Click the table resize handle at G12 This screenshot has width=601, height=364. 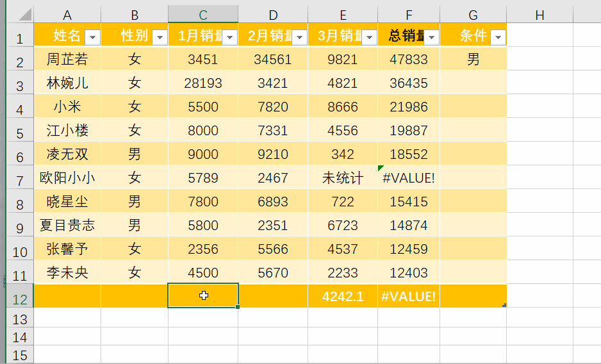click(x=504, y=305)
